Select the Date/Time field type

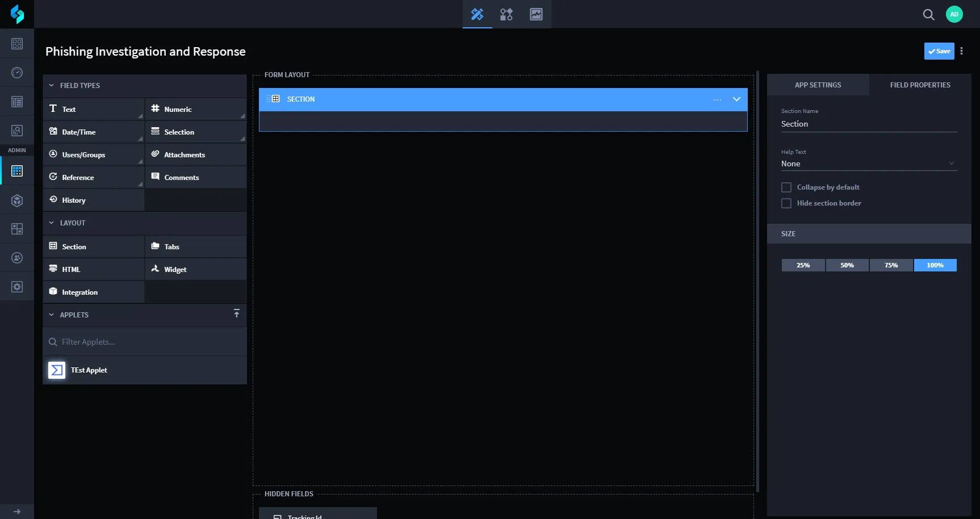tap(94, 132)
